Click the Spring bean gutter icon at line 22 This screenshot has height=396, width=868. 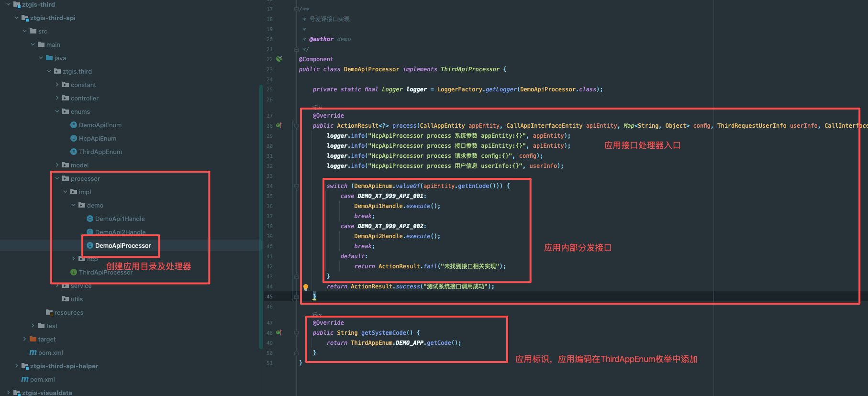(x=279, y=59)
